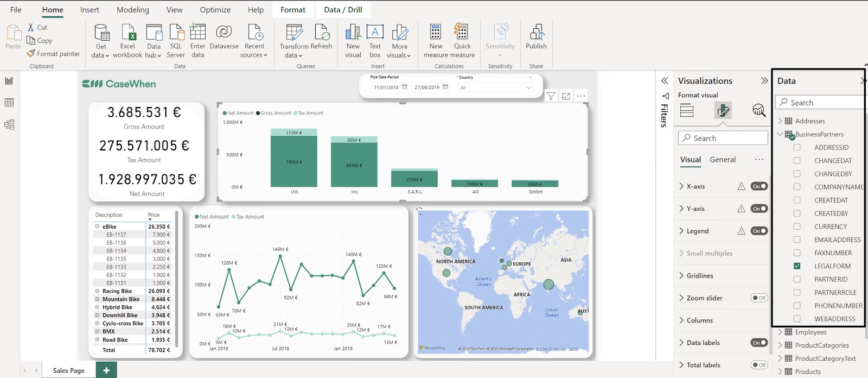Click the Publish icon in ribbon
Screen dimensions: 868x378
pyautogui.click(x=536, y=33)
